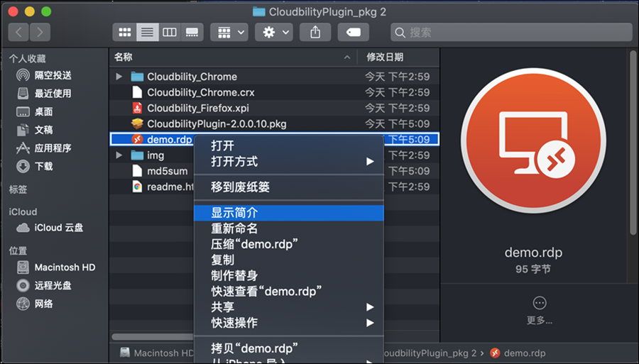Open 文稿 in the sidebar
The width and height of the screenshot is (639, 364).
pos(35,130)
